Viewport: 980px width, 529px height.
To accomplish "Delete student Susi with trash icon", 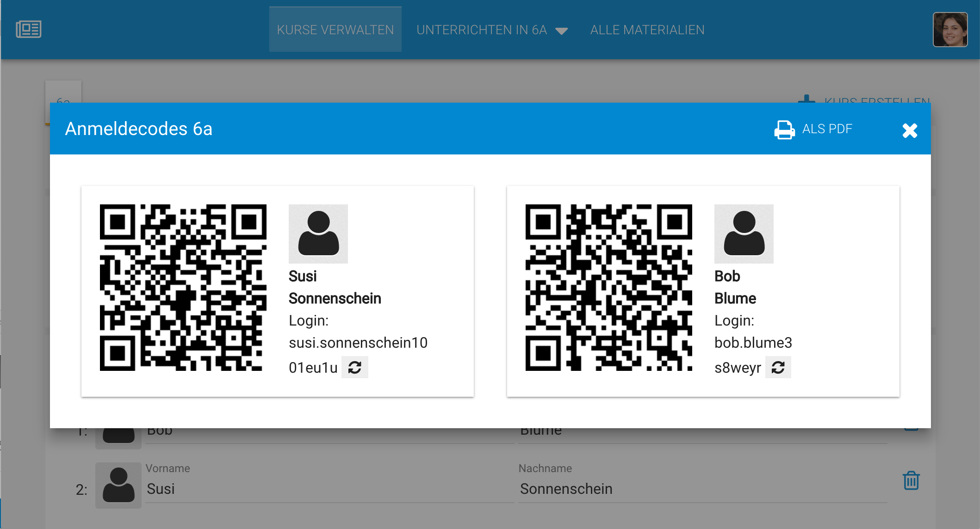I will tap(911, 480).
